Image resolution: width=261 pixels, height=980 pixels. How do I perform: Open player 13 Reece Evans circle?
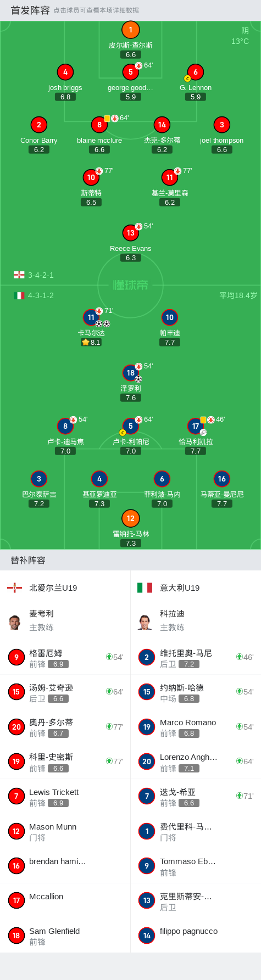130,233
